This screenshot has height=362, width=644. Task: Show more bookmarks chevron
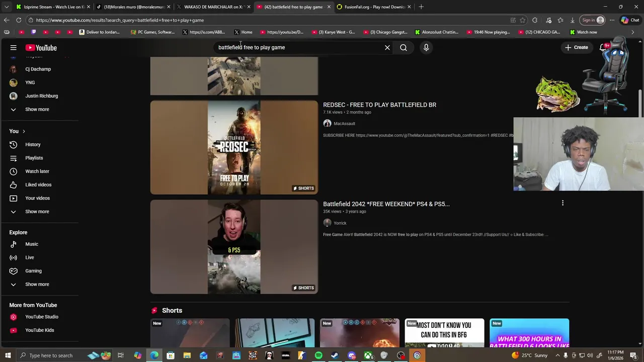(x=633, y=32)
